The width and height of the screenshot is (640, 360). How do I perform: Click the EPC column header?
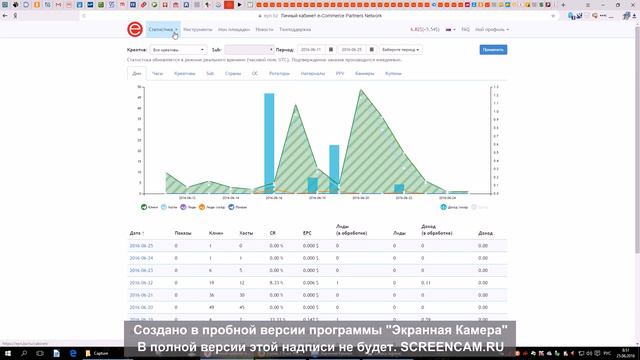pos(307,233)
